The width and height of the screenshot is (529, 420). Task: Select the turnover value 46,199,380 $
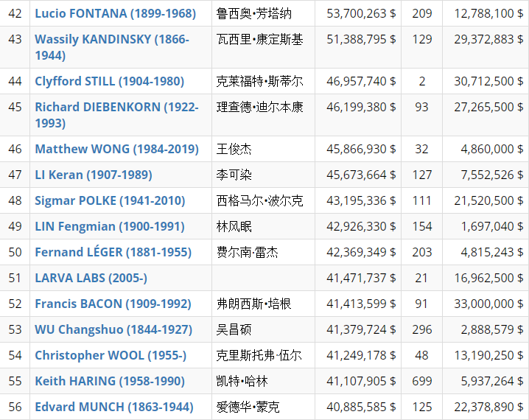361,108
